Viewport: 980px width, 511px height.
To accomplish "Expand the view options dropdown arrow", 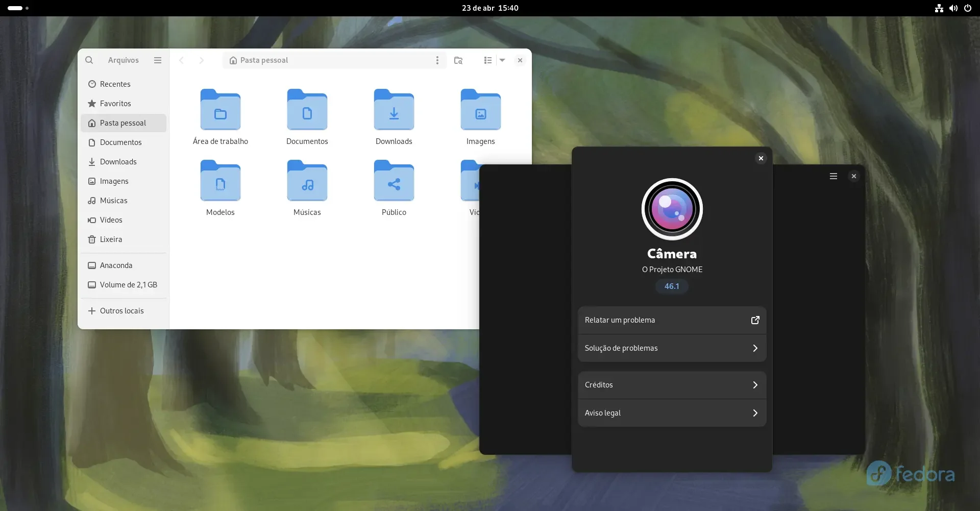I will [x=502, y=60].
